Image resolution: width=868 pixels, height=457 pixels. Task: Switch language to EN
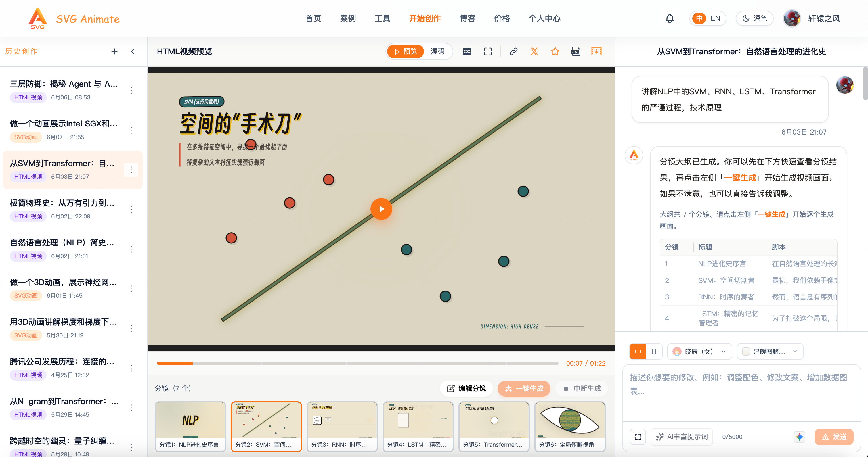[x=715, y=18]
